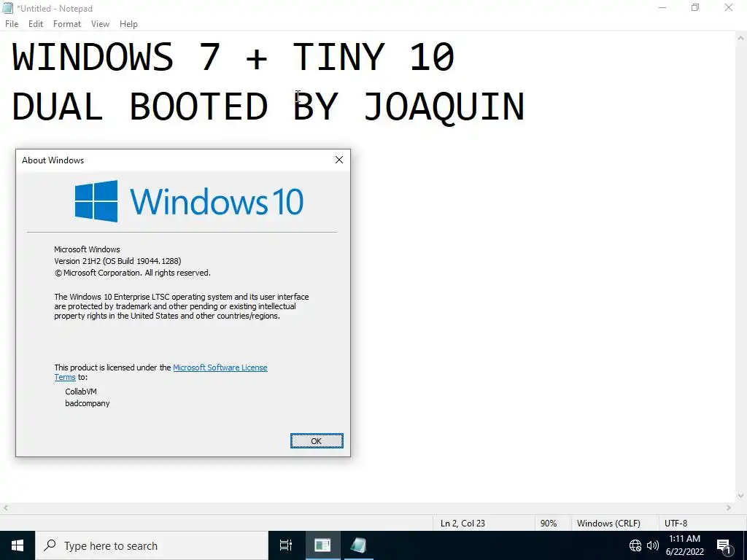The image size is (747, 560).
Task: Open the network globe tray icon
Action: click(635, 545)
